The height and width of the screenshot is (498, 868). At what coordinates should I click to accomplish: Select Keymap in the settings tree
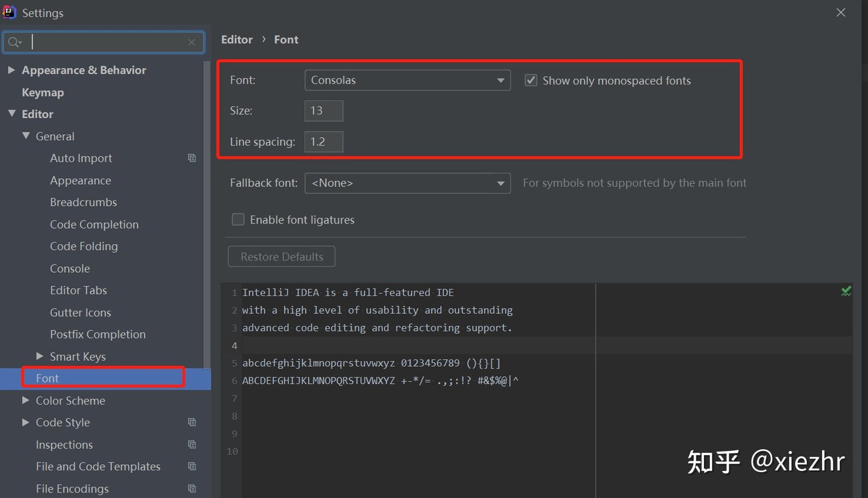42,92
